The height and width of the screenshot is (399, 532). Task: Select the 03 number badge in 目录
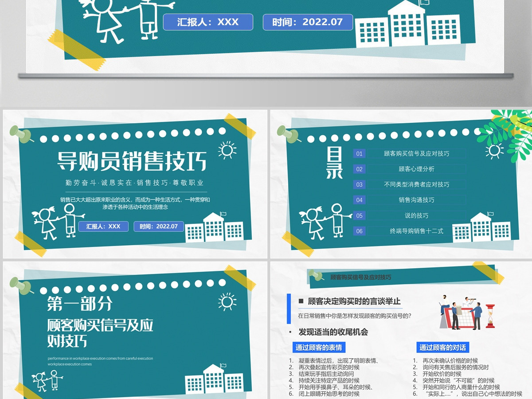(360, 184)
